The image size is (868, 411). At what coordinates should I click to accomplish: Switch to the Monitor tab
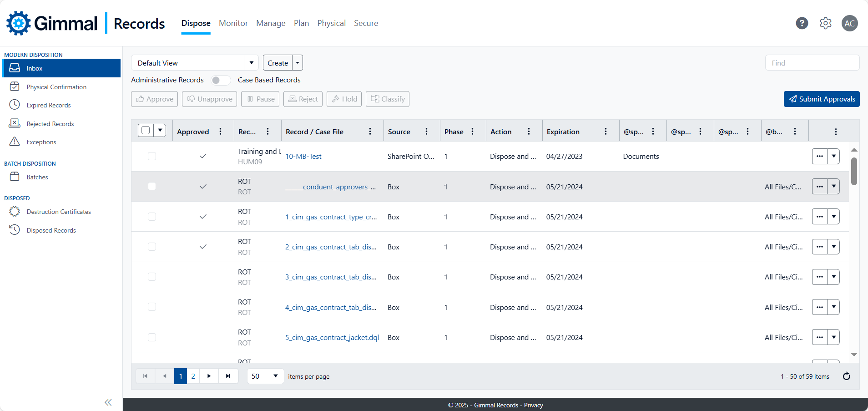click(x=233, y=23)
